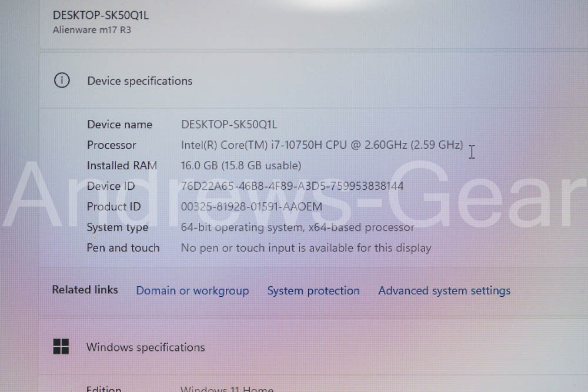
Task: Click the Related links label
Action: tap(85, 290)
